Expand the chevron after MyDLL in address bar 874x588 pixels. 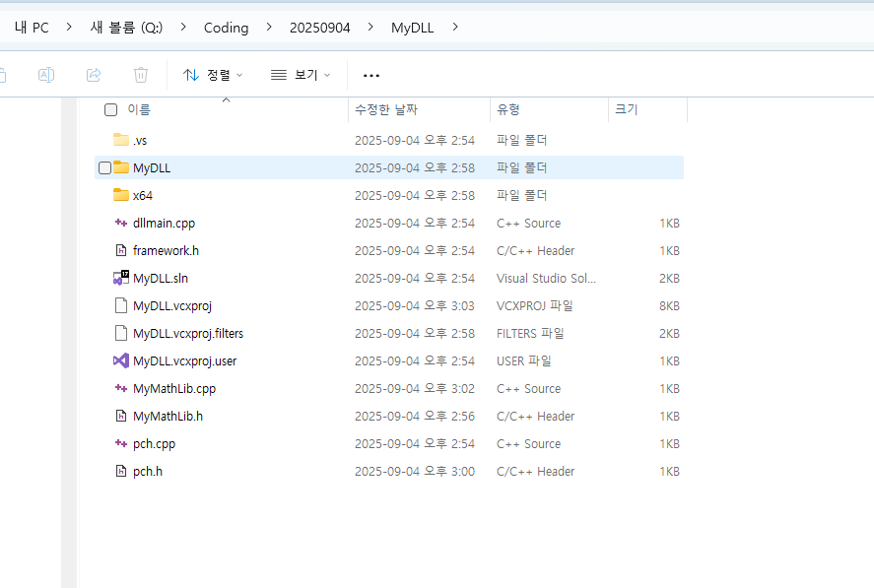[454, 28]
